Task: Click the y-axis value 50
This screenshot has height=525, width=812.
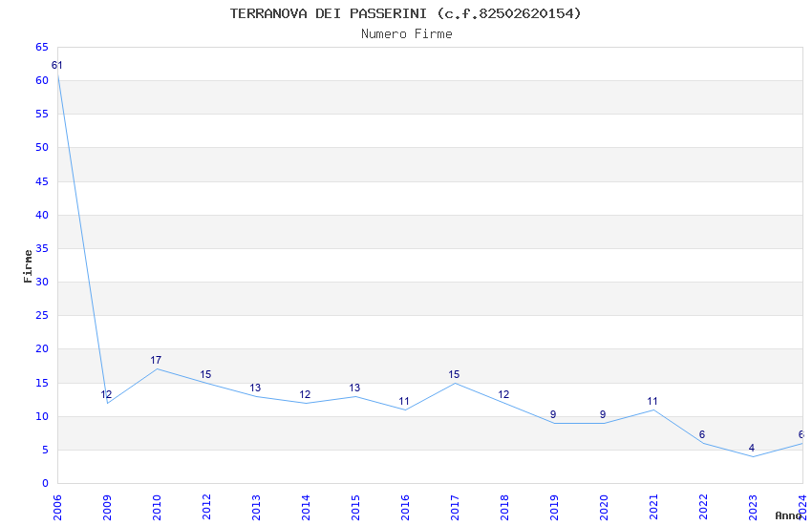Action: (x=42, y=147)
